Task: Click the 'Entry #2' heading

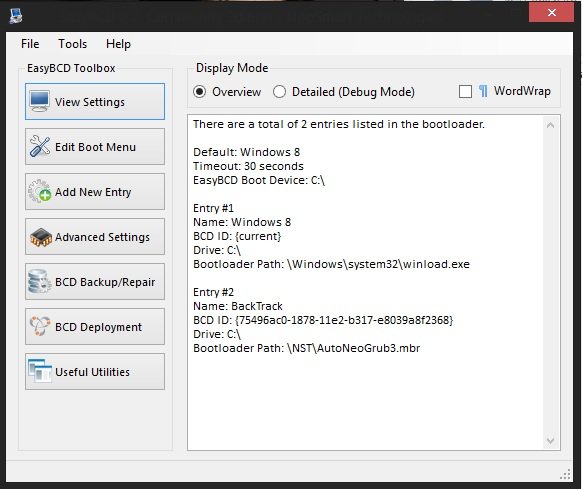Action: click(x=213, y=292)
